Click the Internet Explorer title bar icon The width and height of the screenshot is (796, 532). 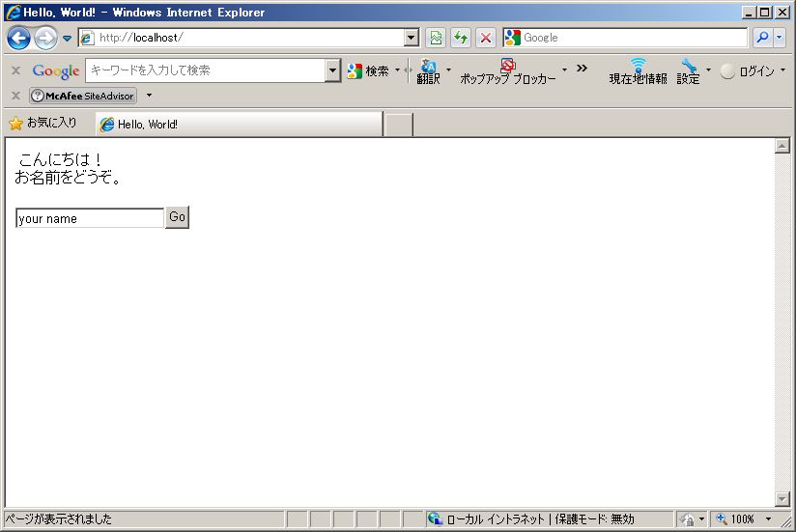[14, 12]
